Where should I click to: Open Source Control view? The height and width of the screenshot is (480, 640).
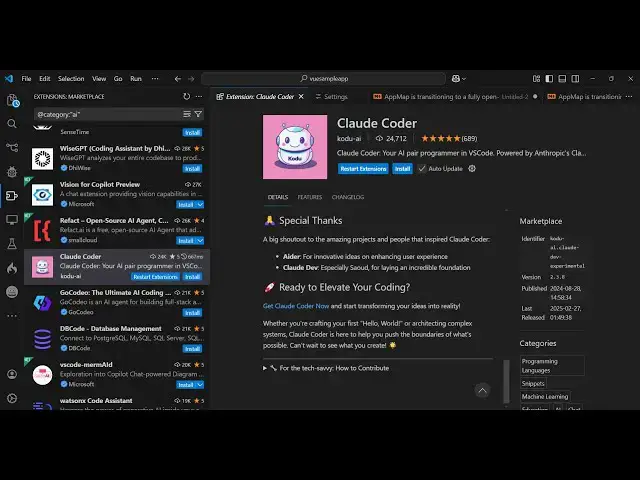pos(12,147)
